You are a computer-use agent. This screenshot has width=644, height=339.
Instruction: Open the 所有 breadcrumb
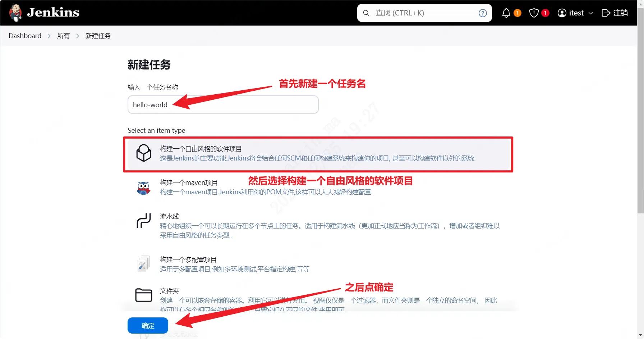[63, 36]
